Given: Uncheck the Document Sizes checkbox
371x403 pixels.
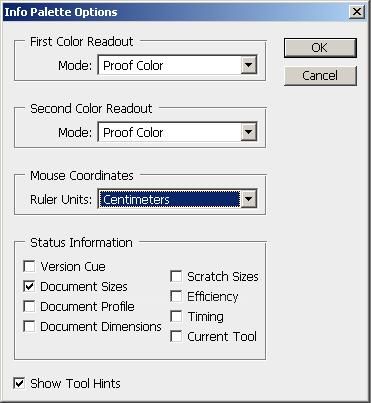Looking at the screenshot, I should 29,286.
